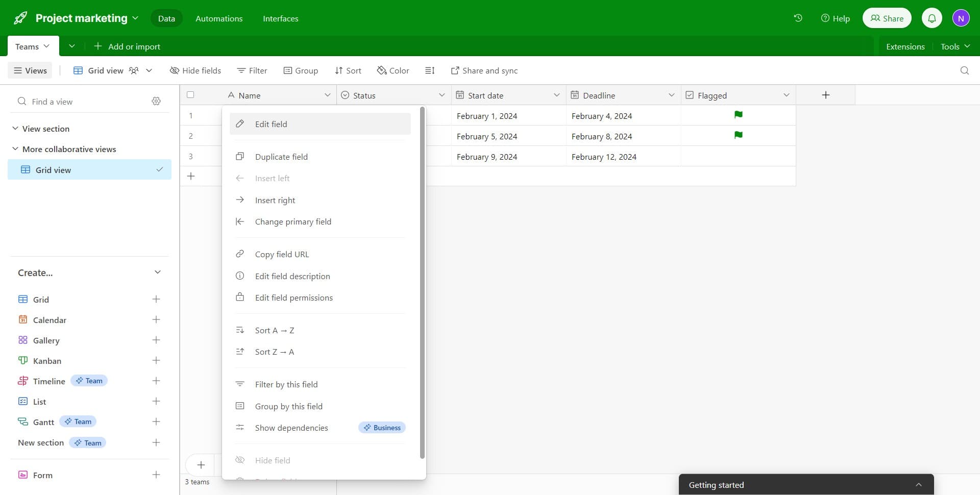980x495 pixels.
Task: Adjust row height using the row height icon
Action: [x=430, y=70]
